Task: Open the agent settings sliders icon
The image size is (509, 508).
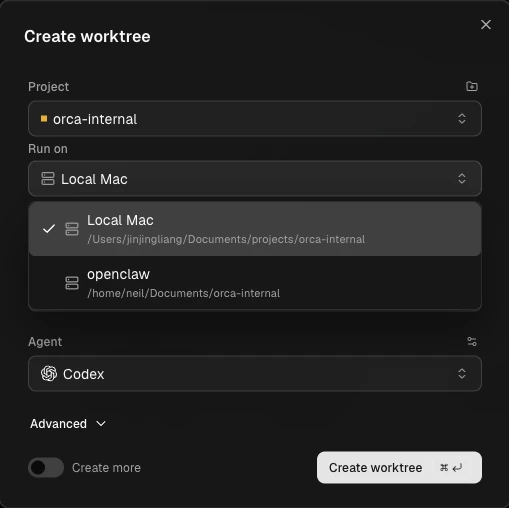Action: point(472,341)
